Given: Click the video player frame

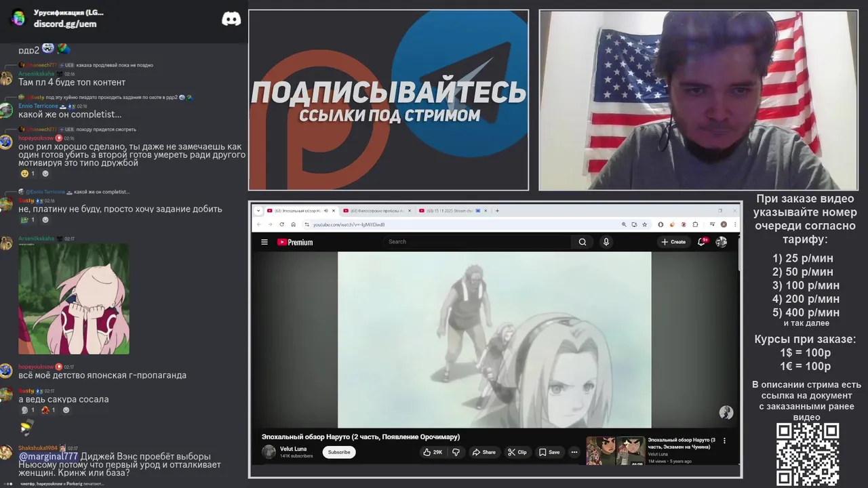Looking at the screenshot, I should pos(494,340).
